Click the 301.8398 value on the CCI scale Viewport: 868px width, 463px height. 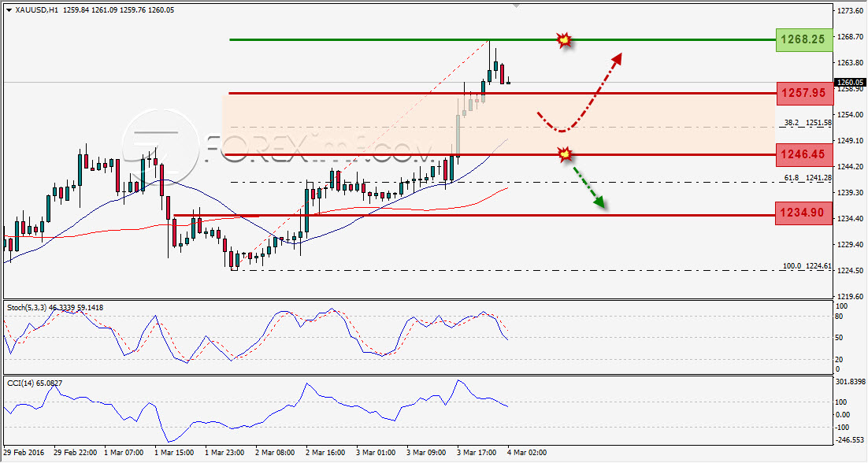coord(851,381)
